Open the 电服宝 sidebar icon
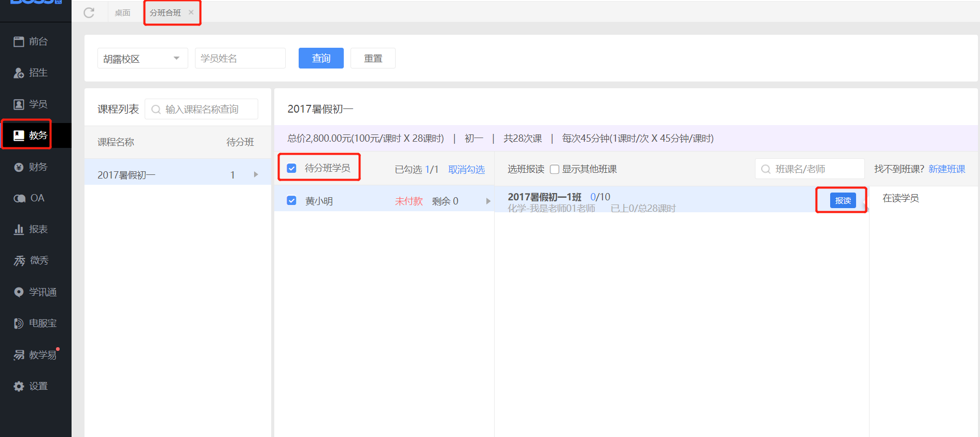The image size is (980, 437). pyautogui.click(x=19, y=323)
